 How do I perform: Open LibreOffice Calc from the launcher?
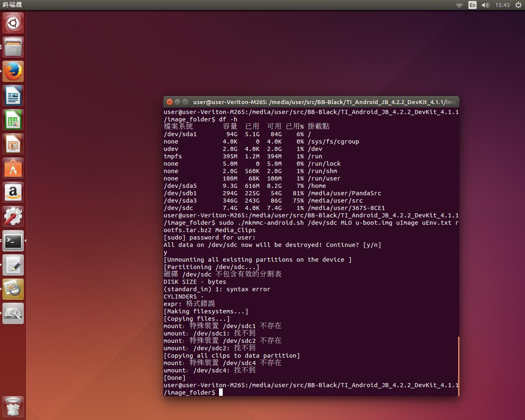pos(13,120)
